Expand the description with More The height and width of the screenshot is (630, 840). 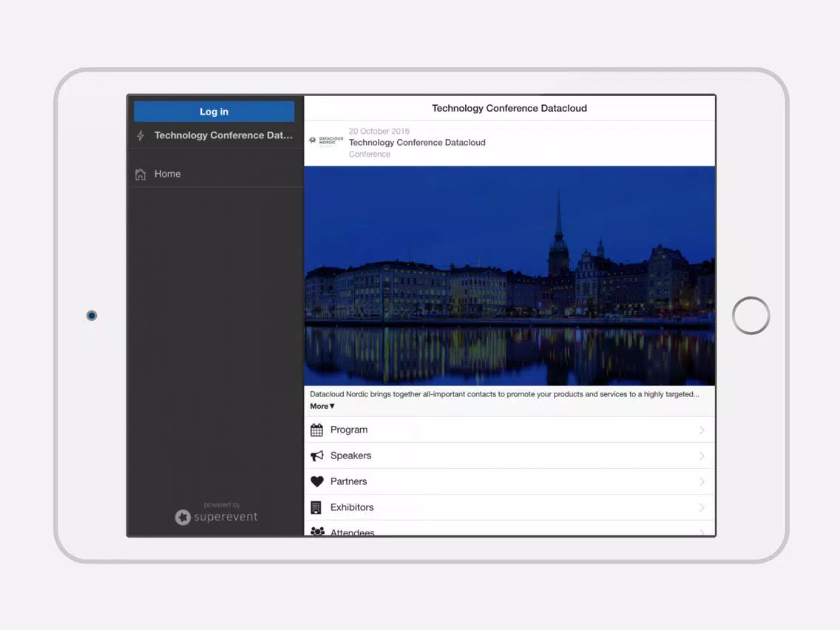[x=322, y=406]
